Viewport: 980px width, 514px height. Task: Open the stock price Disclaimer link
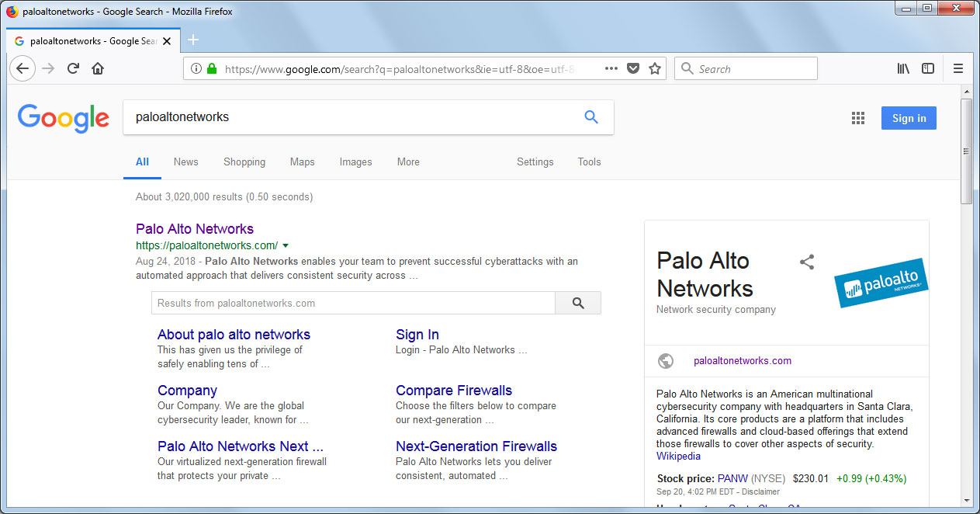click(x=760, y=491)
